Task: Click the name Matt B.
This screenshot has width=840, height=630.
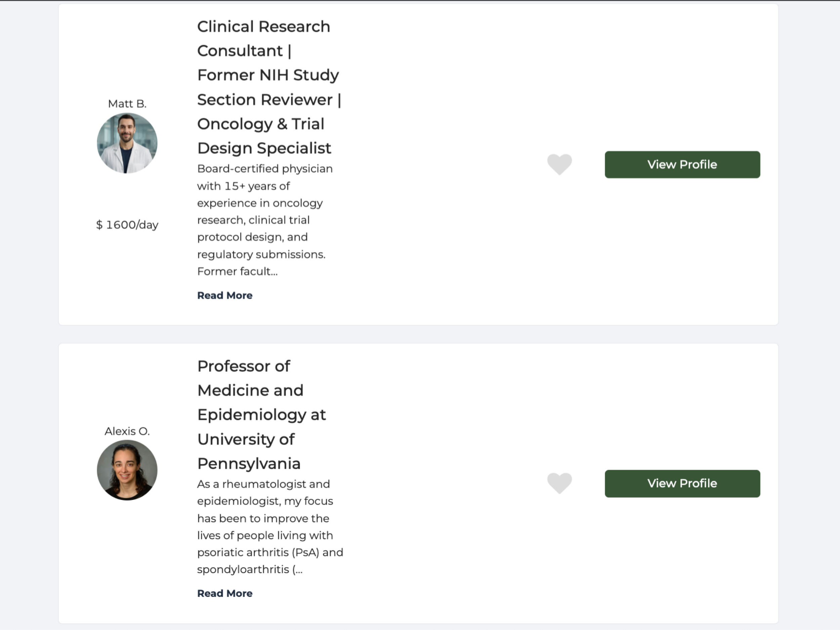Action: click(127, 104)
